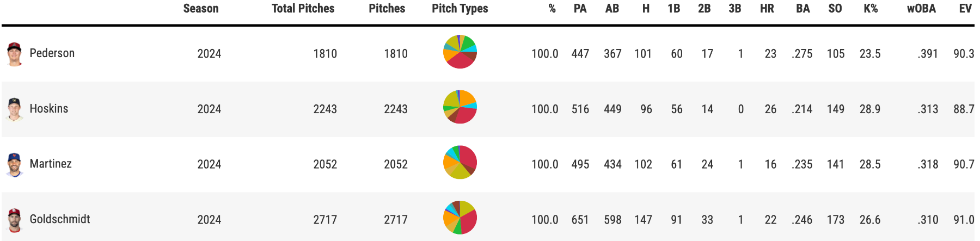Select the Goldschmidt player name

pos(60,219)
